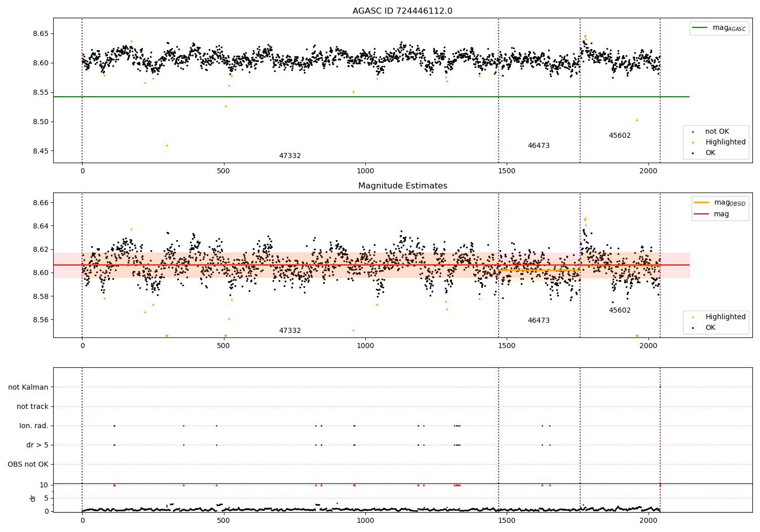Click middle plot's black OK legend marker
Screen dimensions: 760x532
click(x=693, y=328)
